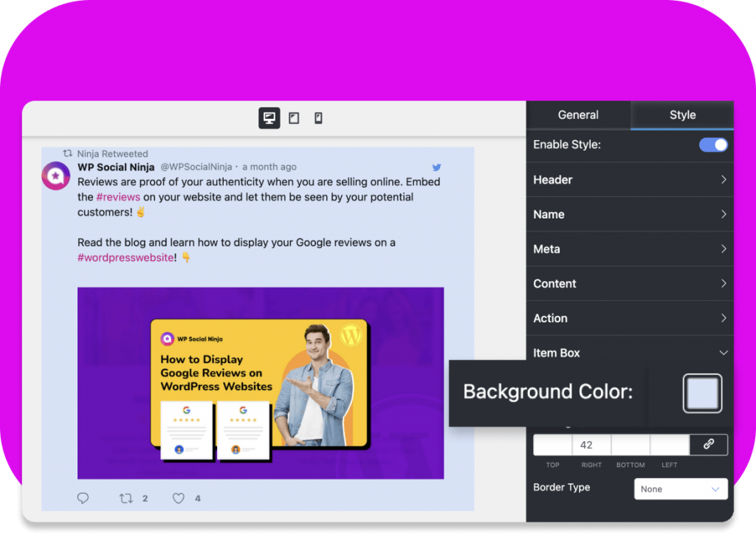Screen dimensions: 756x535
Task: Click the BOTTOM padding input field
Action: click(x=630, y=445)
